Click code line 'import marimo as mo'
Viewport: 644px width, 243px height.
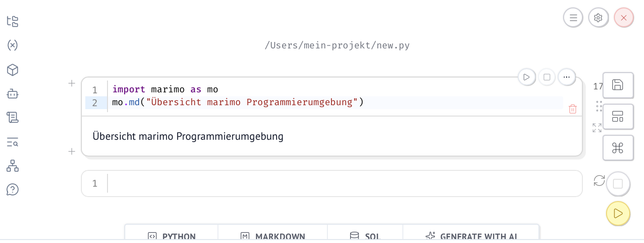point(165,89)
